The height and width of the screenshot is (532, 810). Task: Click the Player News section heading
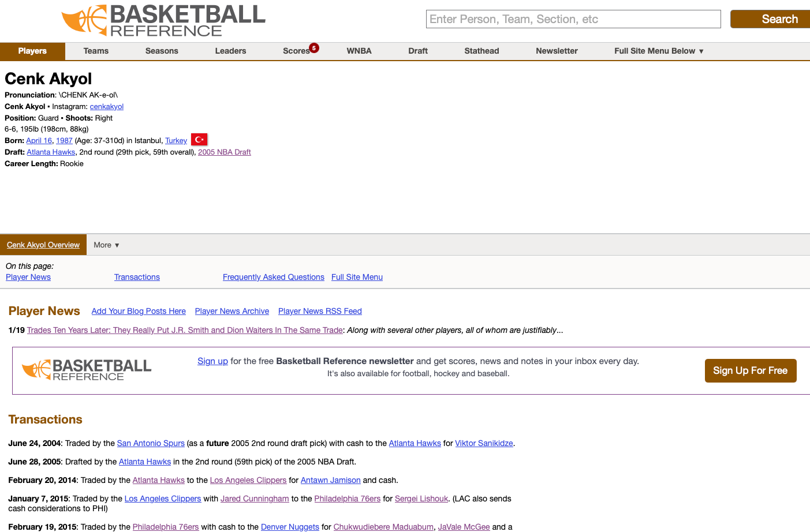[x=44, y=311]
